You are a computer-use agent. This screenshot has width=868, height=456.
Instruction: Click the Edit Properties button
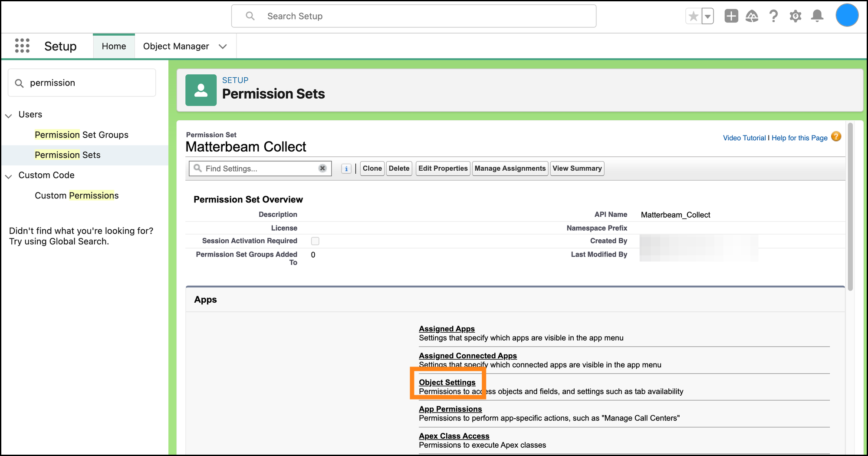coord(443,169)
